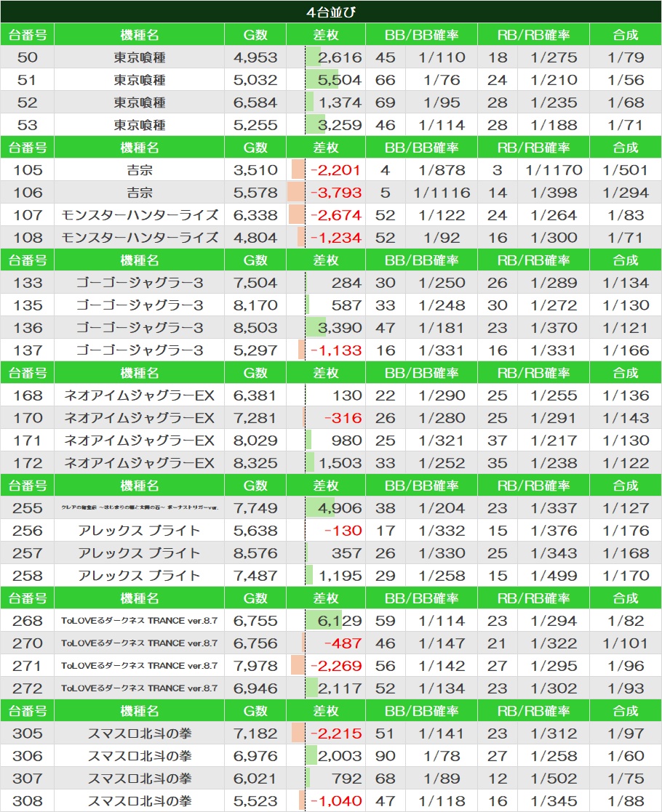Image resolution: width=662 pixels, height=812 pixels.
Task: Click G count 6,946 for machine 272
Action: (x=255, y=688)
